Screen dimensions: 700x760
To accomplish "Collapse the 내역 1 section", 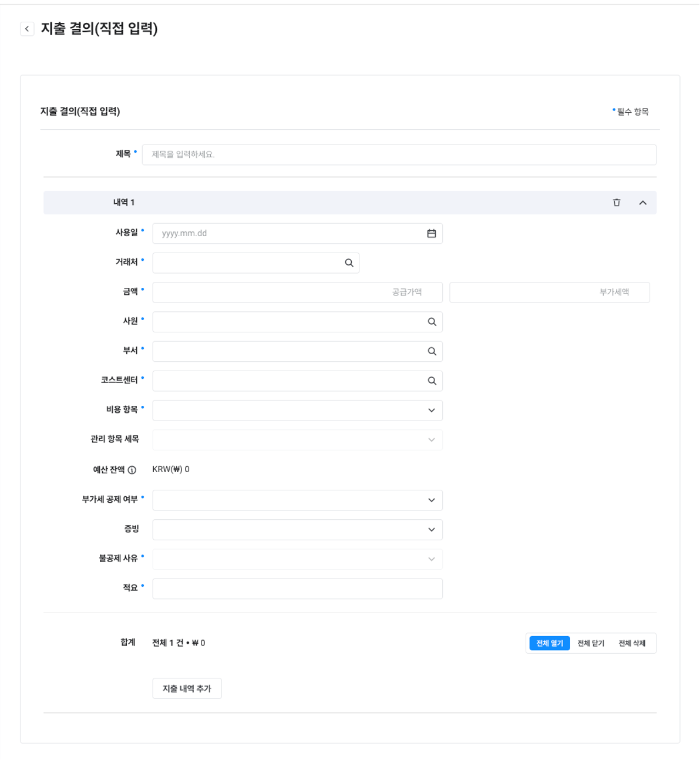I will point(642,203).
